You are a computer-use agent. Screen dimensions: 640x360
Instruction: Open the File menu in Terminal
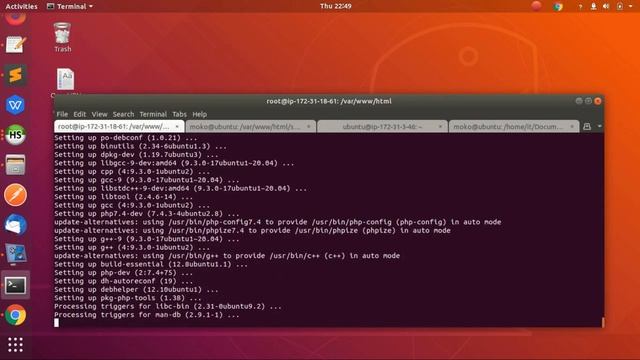[x=62, y=114]
